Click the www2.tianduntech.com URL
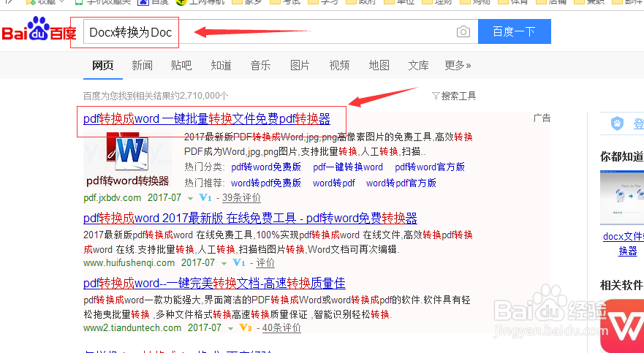Image resolution: width=644 pixels, height=353 pixels. [x=132, y=328]
